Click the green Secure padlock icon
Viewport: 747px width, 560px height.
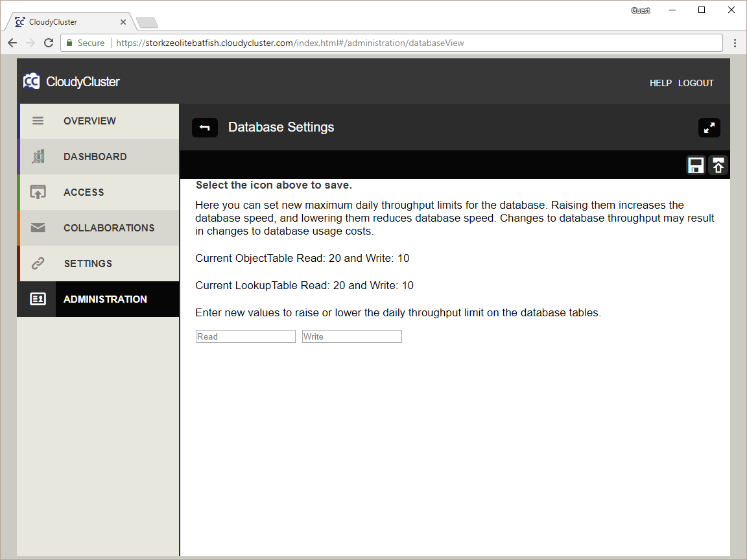coord(69,43)
